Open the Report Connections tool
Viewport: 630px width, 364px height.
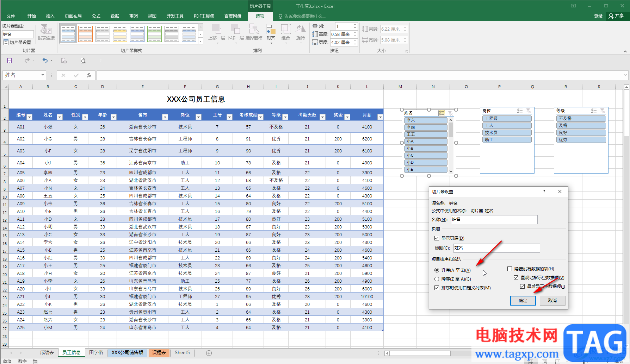(46, 32)
